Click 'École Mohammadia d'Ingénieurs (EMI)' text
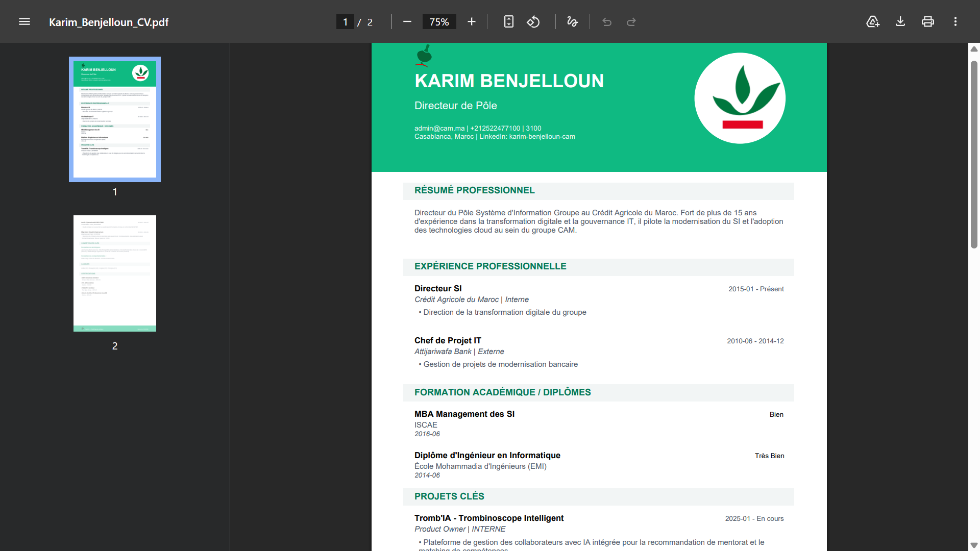Screen dimensions: 980x551 click(x=480, y=466)
